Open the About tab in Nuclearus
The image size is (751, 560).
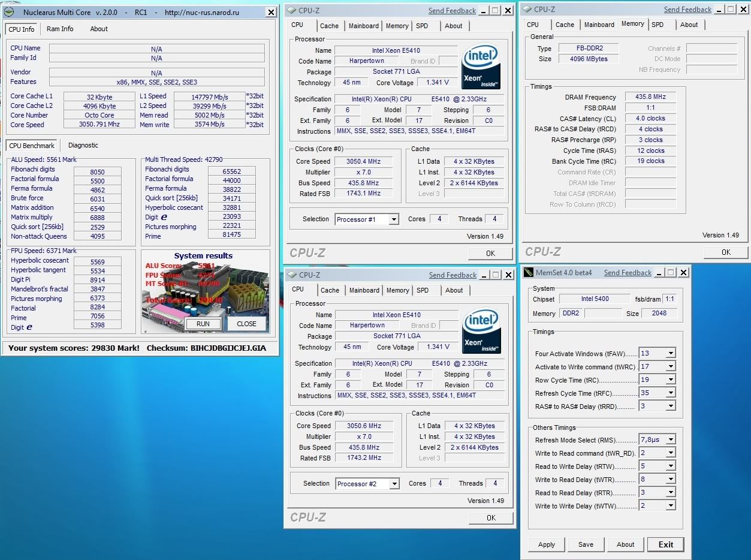99,29
